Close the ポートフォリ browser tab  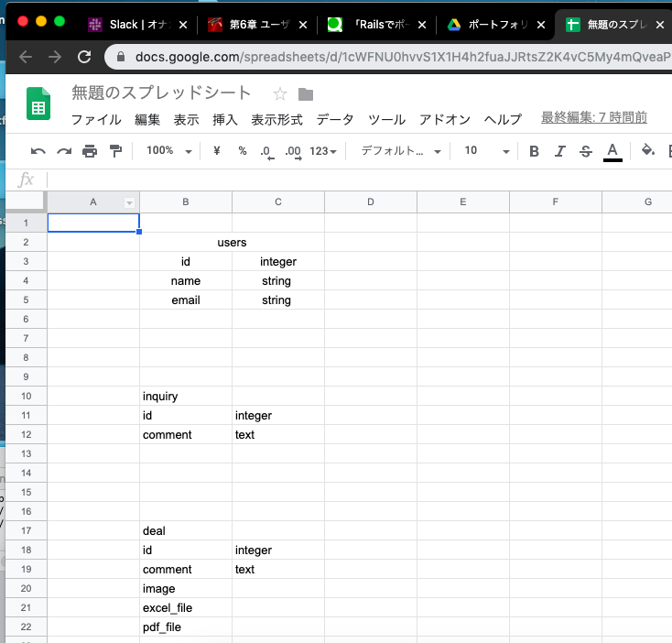[x=541, y=25]
